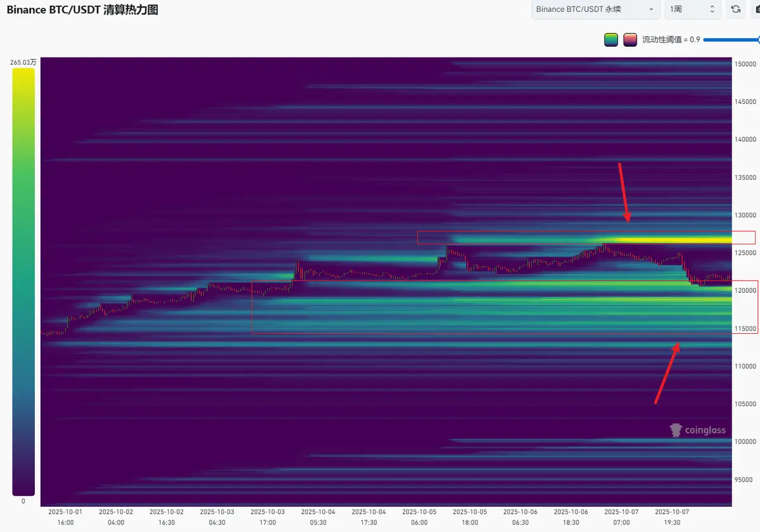Image resolution: width=760 pixels, height=532 pixels.
Task: Click the liquidation intensity color scale bar
Action: [23, 282]
